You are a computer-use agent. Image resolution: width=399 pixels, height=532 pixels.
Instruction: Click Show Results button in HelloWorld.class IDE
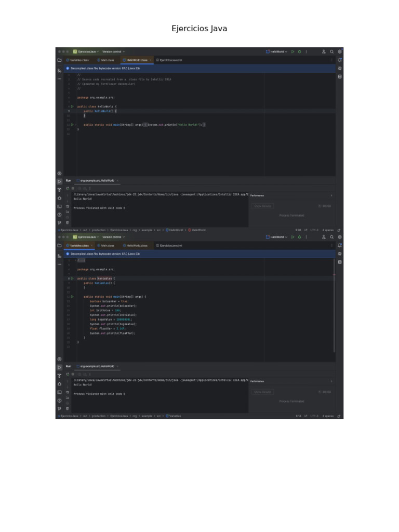[262, 206]
